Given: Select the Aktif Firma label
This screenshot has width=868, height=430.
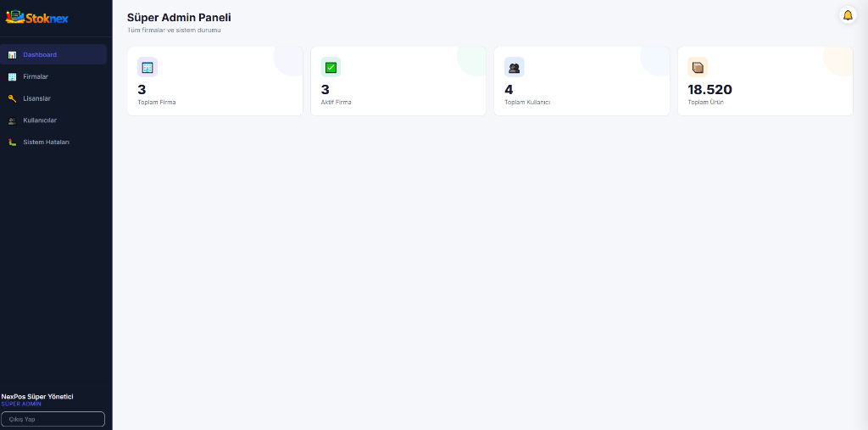Looking at the screenshot, I should [336, 103].
